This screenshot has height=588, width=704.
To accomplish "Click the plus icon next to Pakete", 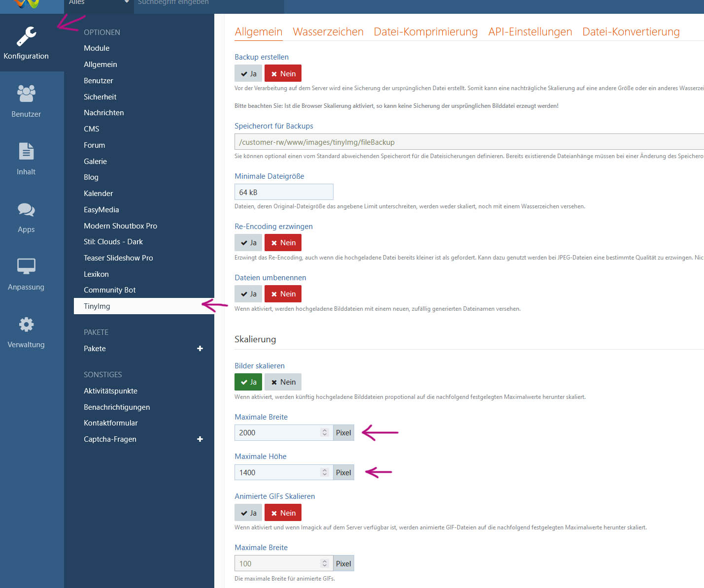I will pos(200,349).
